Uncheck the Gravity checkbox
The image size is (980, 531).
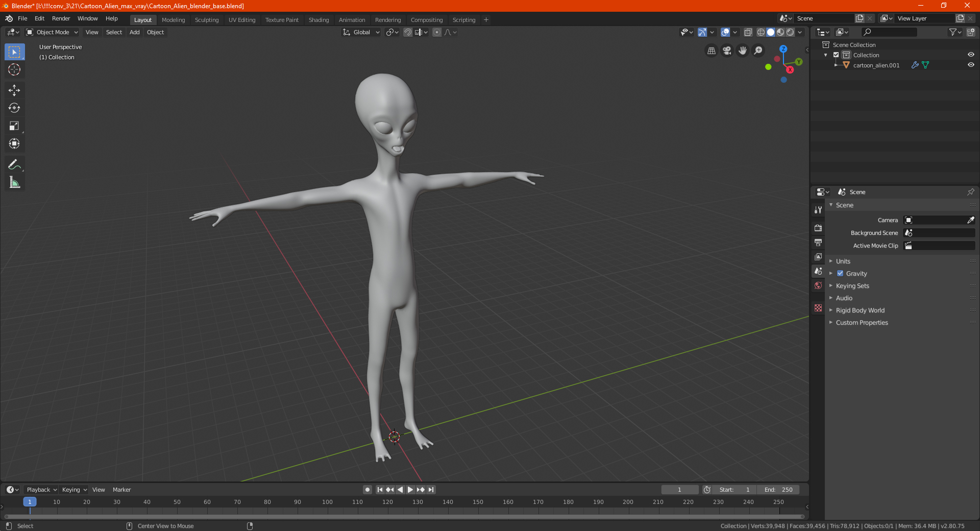(840, 273)
